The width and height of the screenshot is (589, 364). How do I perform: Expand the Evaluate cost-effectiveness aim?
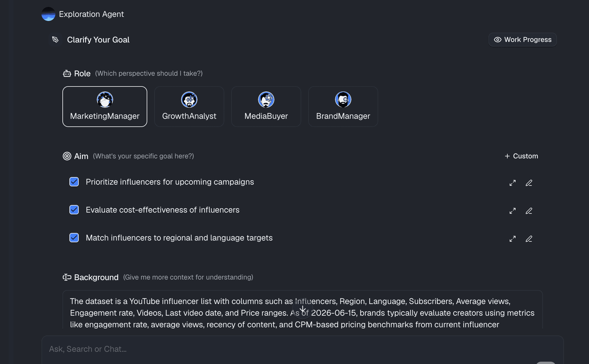coord(513,211)
